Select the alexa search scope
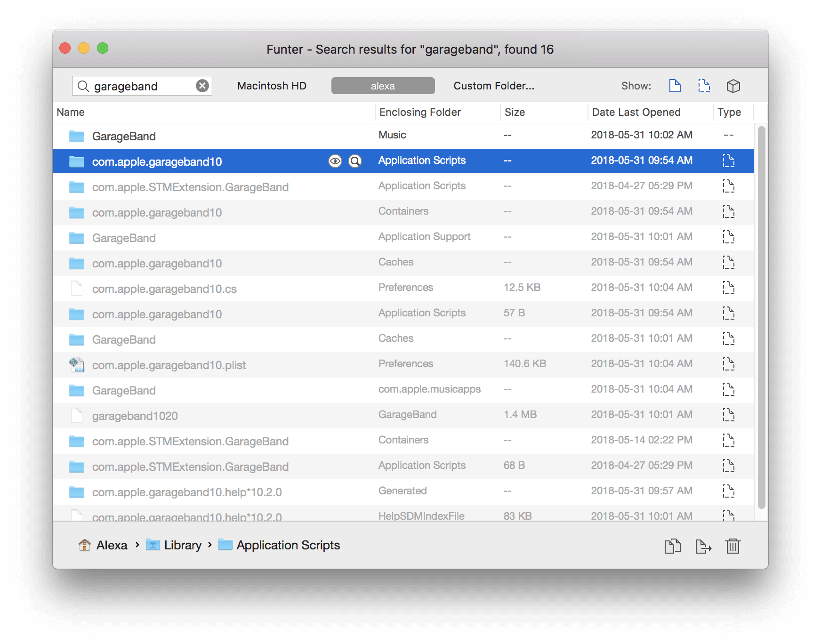This screenshot has height=644, width=821. click(383, 86)
